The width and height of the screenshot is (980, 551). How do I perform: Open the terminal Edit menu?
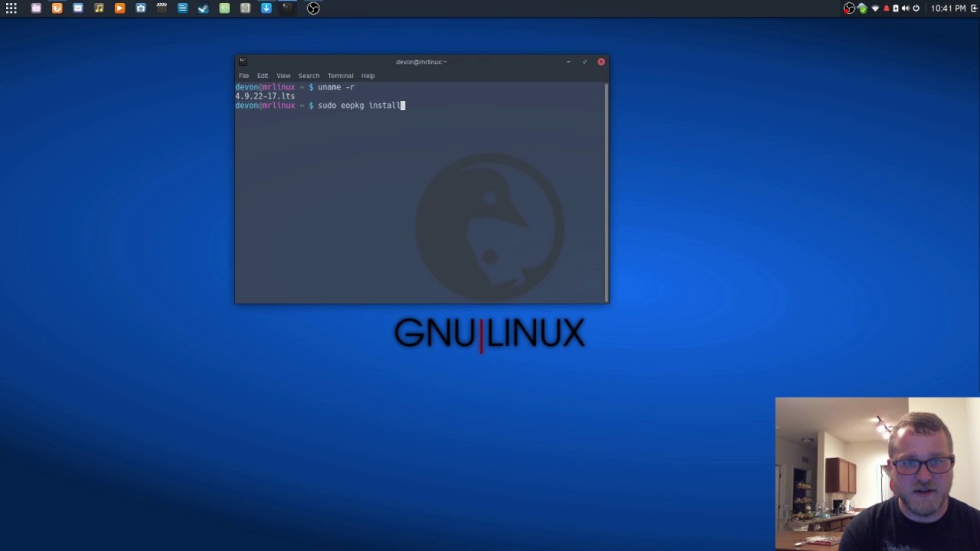click(263, 76)
